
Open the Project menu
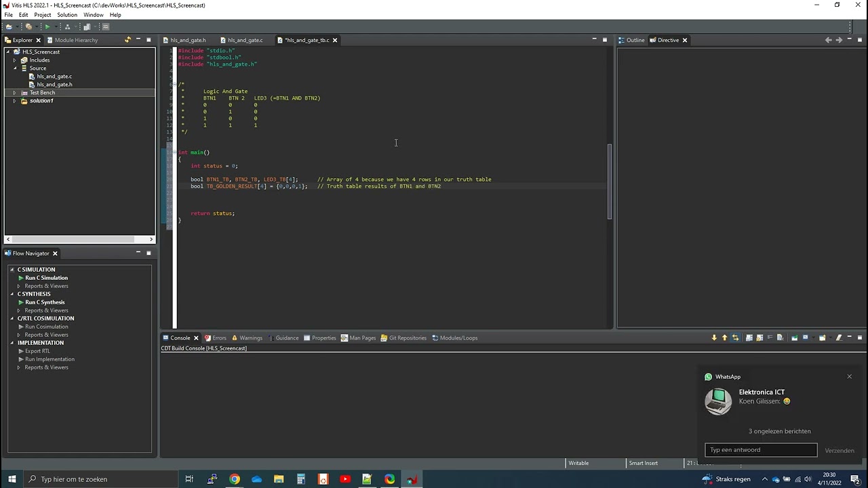coord(42,15)
